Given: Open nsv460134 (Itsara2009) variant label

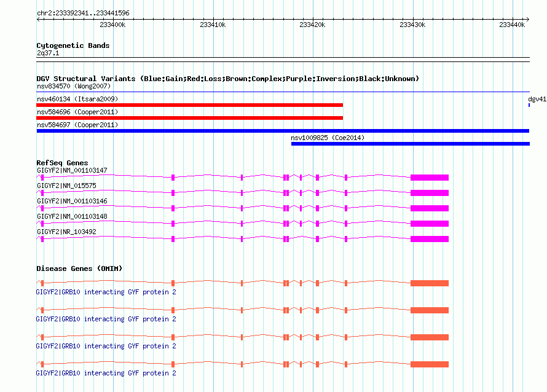Looking at the screenshot, I should [x=77, y=99].
